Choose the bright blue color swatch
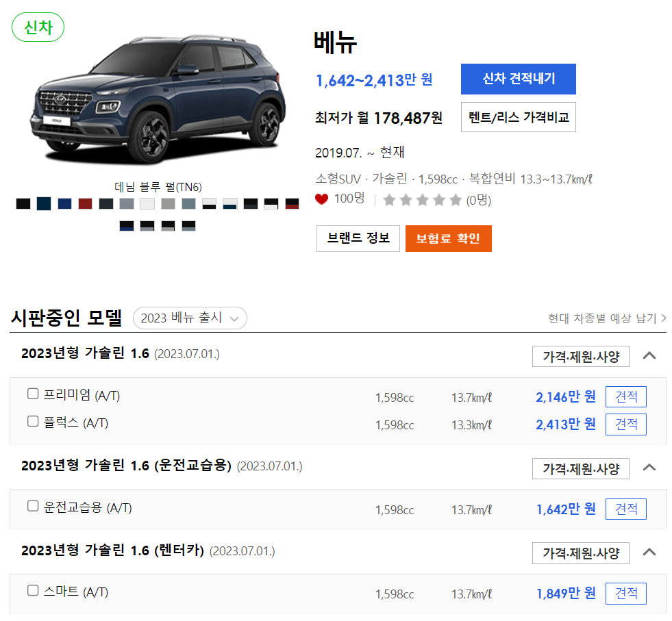The image size is (672, 621). pos(64,204)
